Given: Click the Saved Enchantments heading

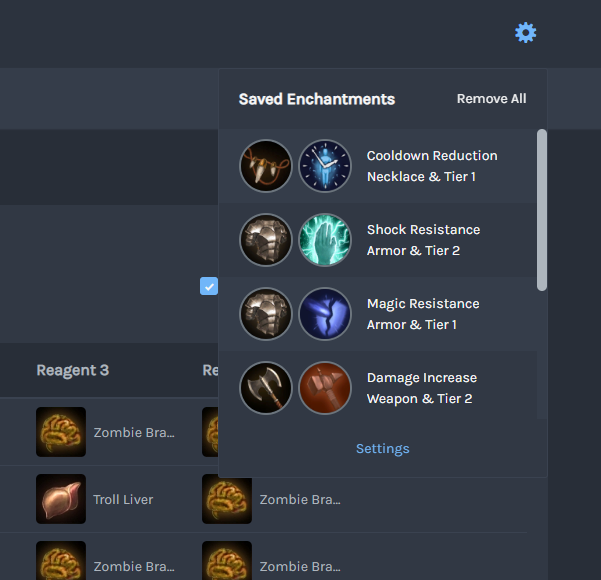Looking at the screenshot, I should 317,99.
